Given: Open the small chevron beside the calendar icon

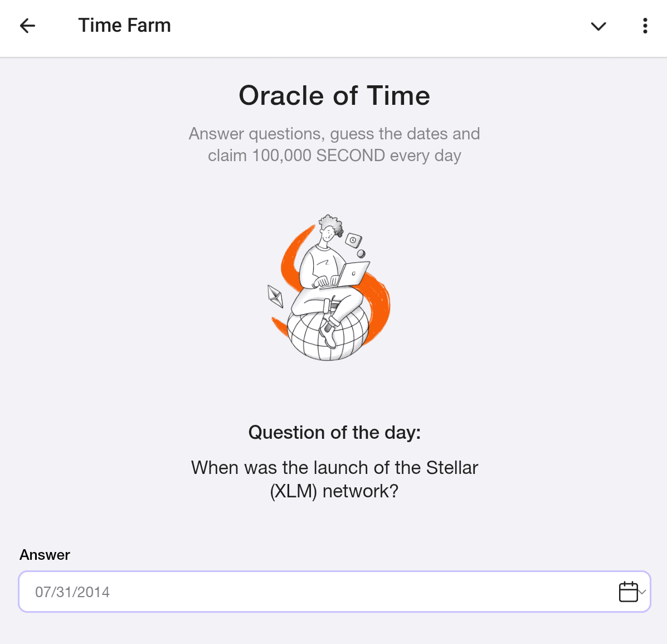Looking at the screenshot, I should pyautogui.click(x=642, y=592).
